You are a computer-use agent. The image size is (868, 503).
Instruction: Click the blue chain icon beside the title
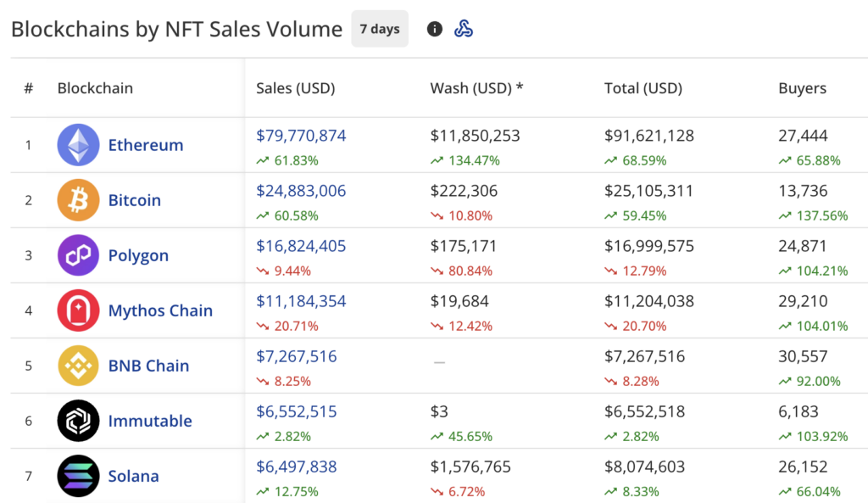coord(464,28)
